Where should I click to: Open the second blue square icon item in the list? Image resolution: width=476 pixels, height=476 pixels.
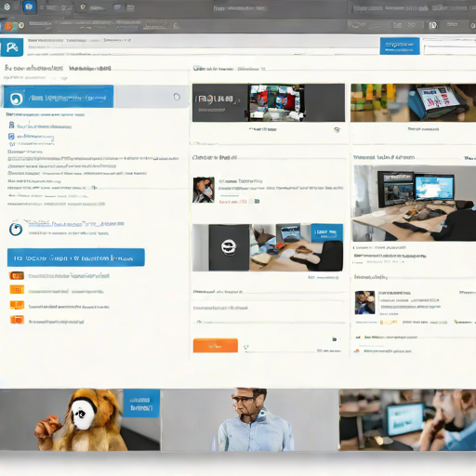[11, 136]
